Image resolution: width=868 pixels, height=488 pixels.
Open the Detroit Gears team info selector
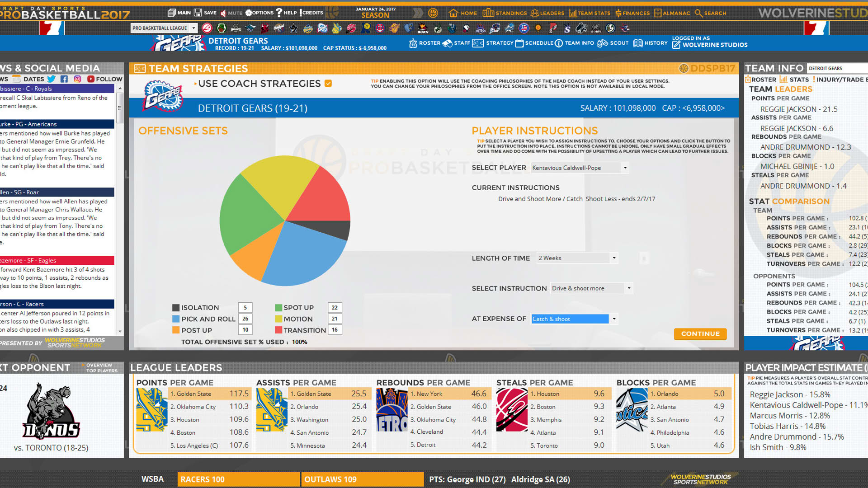837,68
